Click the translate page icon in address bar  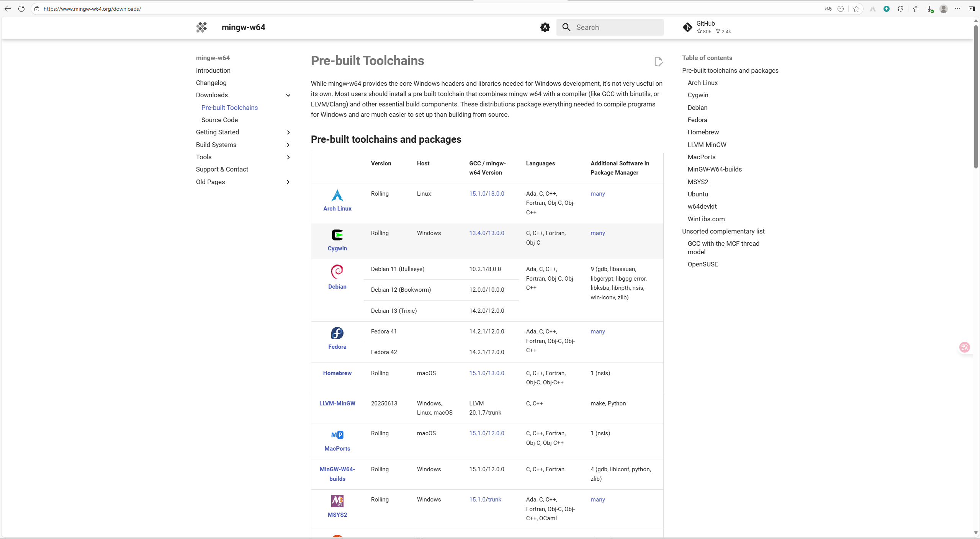click(x=828, y=9)
